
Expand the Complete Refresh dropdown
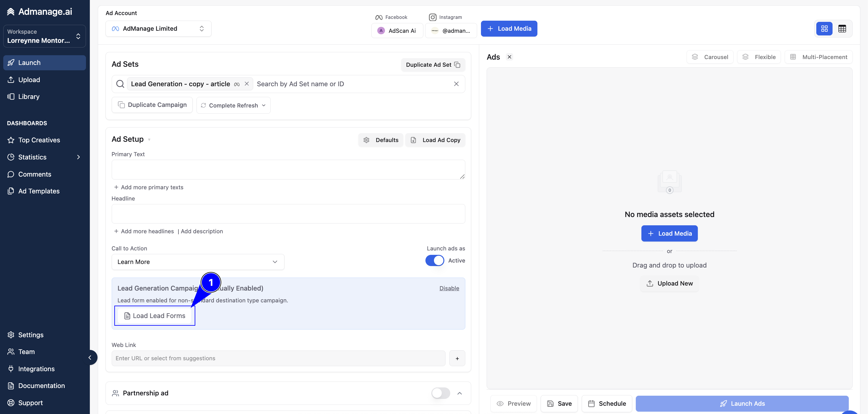(233, 105)
